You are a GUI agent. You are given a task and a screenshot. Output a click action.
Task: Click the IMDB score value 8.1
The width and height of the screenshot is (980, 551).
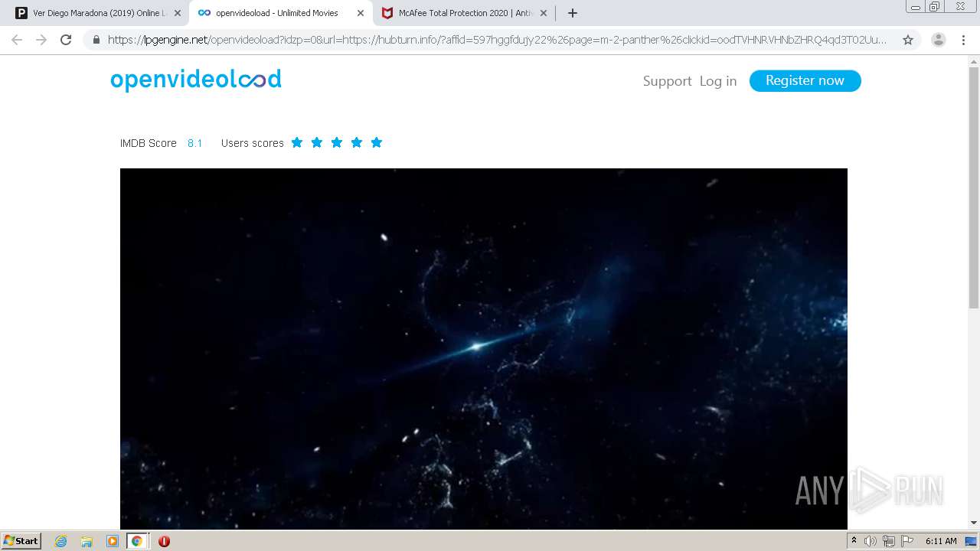click(195, 143)
